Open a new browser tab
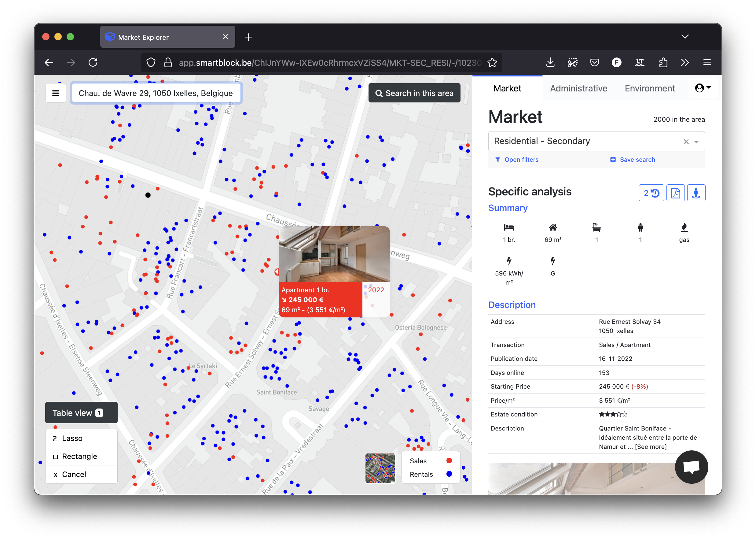Viewport: 756px width, 540px height. 248,37
